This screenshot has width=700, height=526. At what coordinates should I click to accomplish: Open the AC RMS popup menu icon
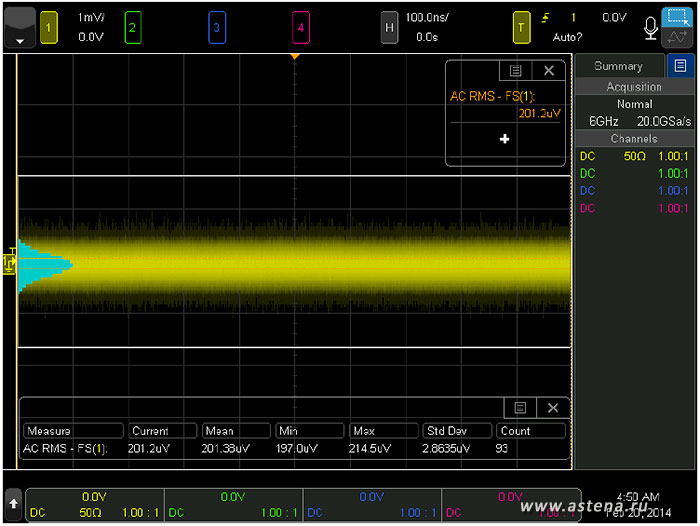(516, 71)
